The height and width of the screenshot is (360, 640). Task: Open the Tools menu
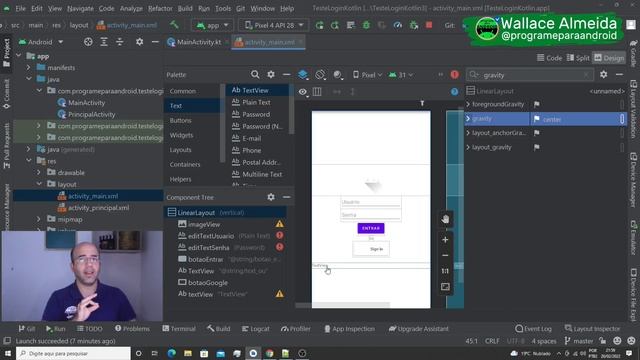(223, 8)
